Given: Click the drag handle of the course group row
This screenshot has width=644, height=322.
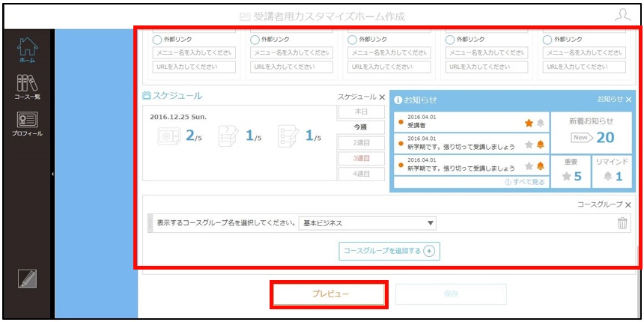Looking at the screenshot, I should 150,223.
